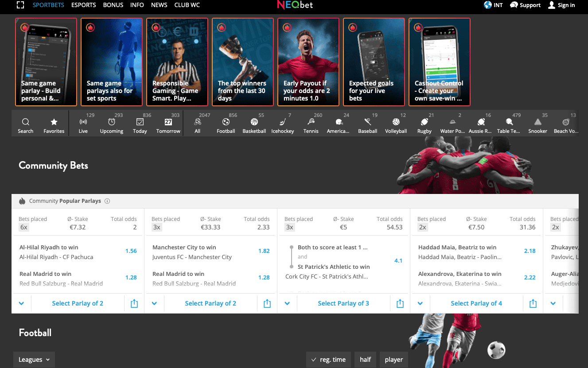Image resolution: width=588 pixels, height=368 pixels.
Task: Open Favorites star icon
Action: click(54, 122)
